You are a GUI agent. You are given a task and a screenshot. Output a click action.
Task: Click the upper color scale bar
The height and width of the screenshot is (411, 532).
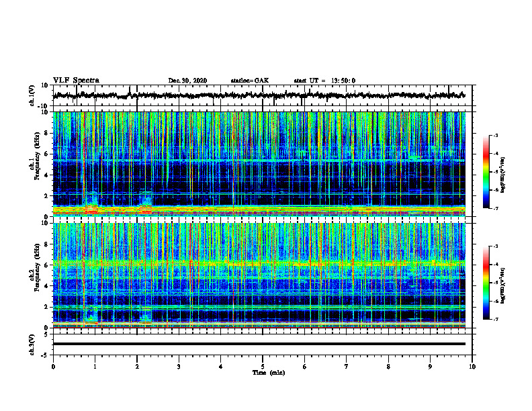click(486, 172)
